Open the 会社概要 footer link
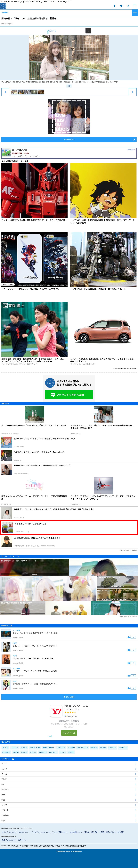Viewport: 138px width, 868px height. [x=120, y=832]
